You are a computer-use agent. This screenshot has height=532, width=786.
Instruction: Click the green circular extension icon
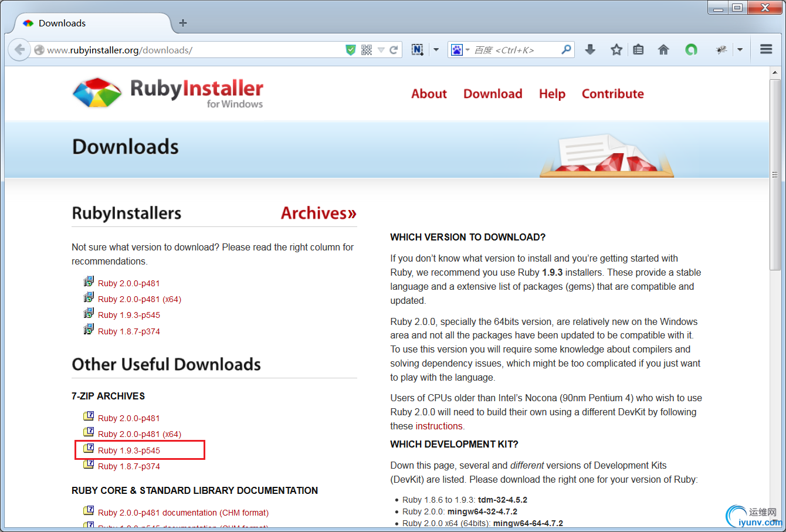691,50
